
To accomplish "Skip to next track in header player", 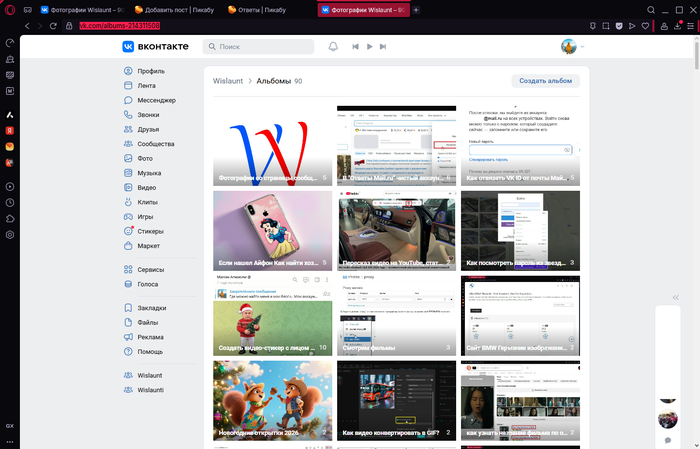I will pos(385,46).
